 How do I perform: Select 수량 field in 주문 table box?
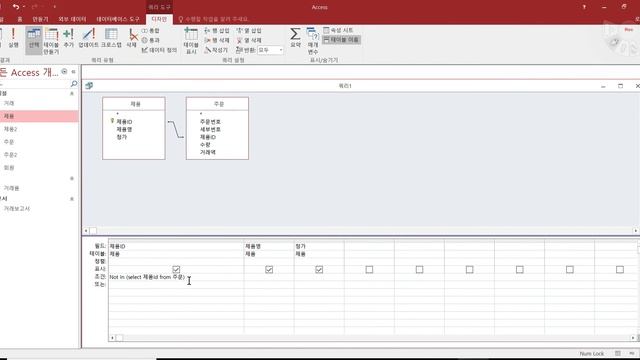click(x=205, y=145)
